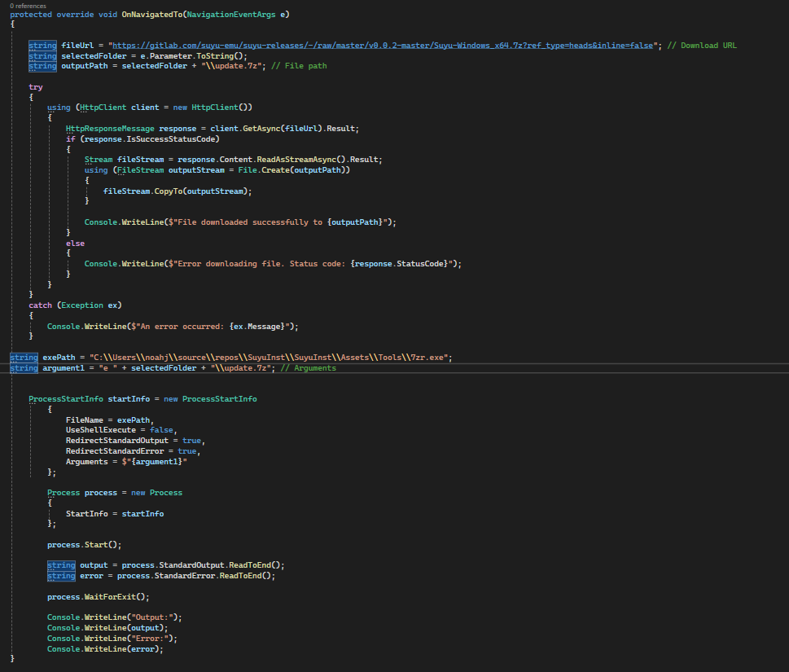
Task: Click the 7zr.exe path string literal
Action: [269, 358]
